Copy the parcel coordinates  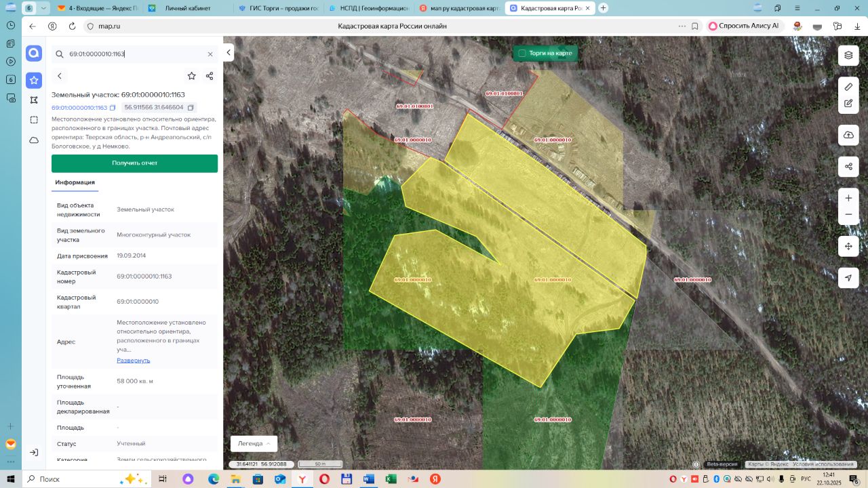[191, 108]
